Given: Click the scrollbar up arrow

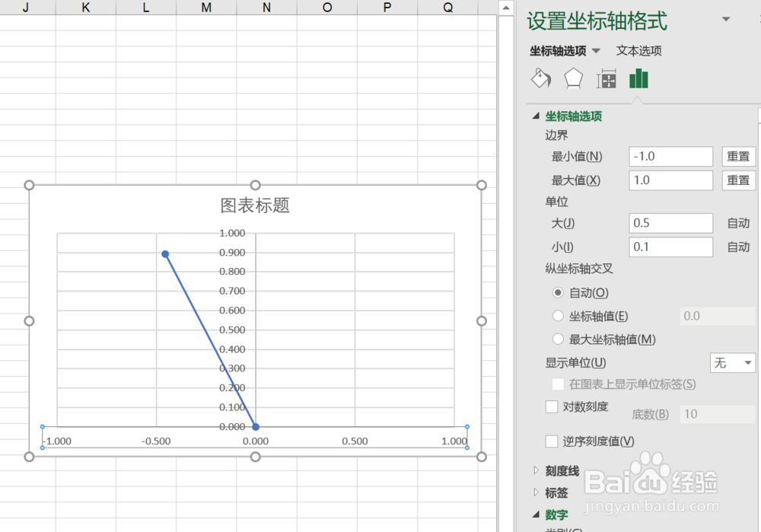Looking at the screenshot, I should [506, 6].
